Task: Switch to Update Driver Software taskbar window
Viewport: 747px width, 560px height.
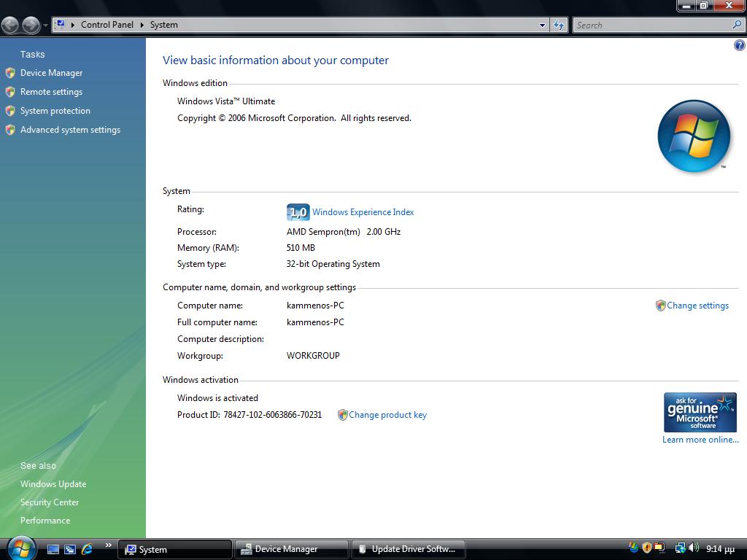Action: coord(409,549)
